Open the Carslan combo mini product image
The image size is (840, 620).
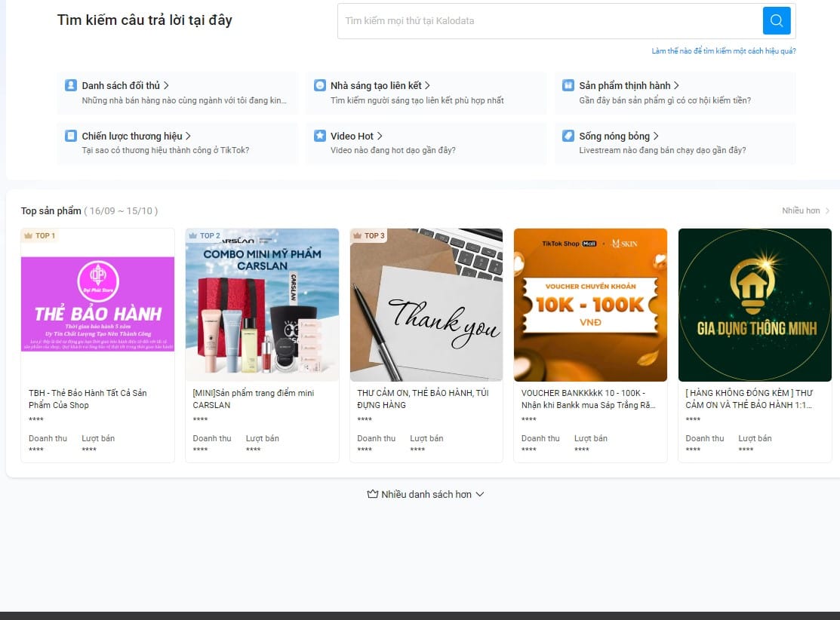pos(262,305)
